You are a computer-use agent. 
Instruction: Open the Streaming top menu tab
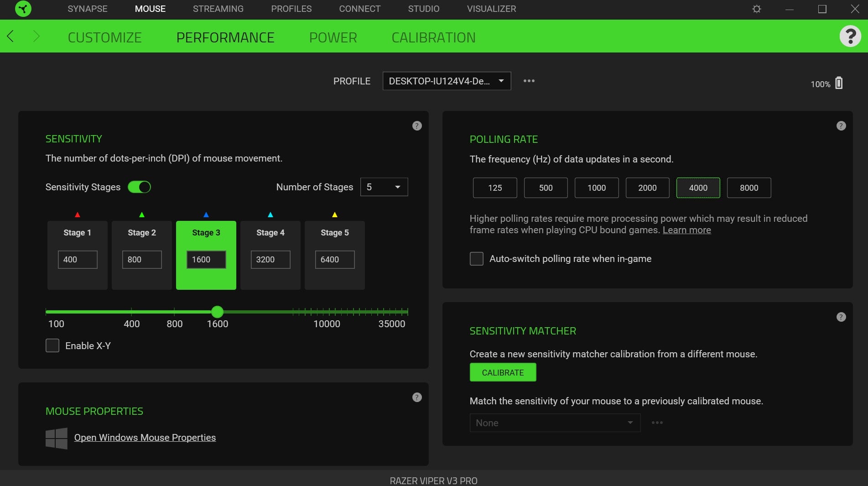coord(218,9)
